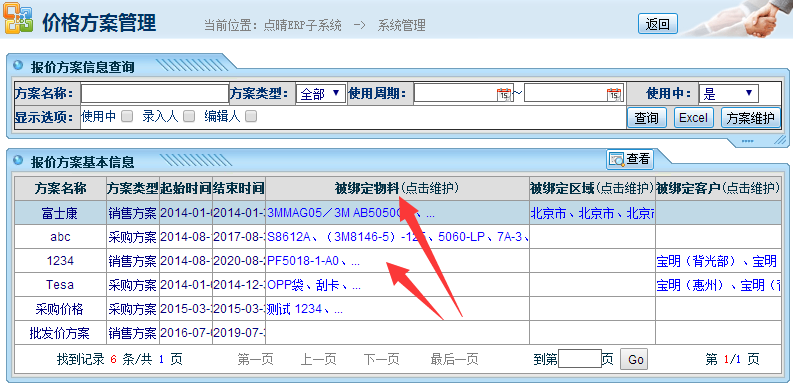
Task: Click the 查询 search button
Action: point(647,118)
